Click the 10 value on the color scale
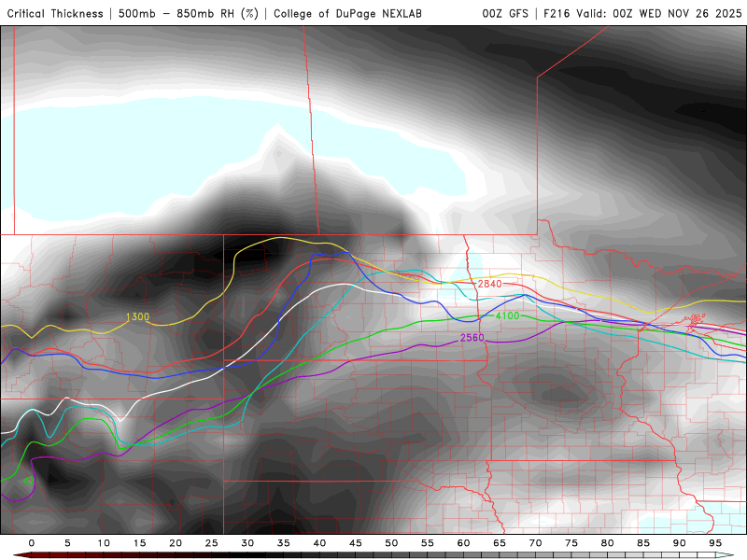 [104, 543]
